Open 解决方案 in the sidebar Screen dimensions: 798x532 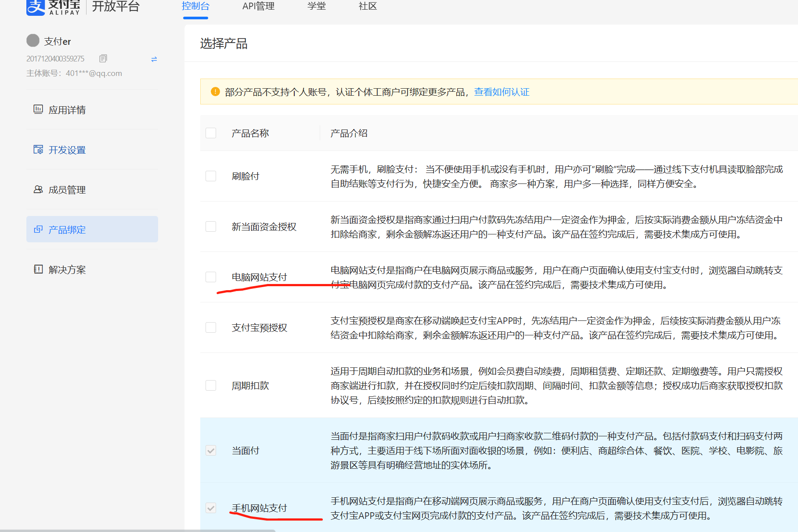(x=92, y=270)
